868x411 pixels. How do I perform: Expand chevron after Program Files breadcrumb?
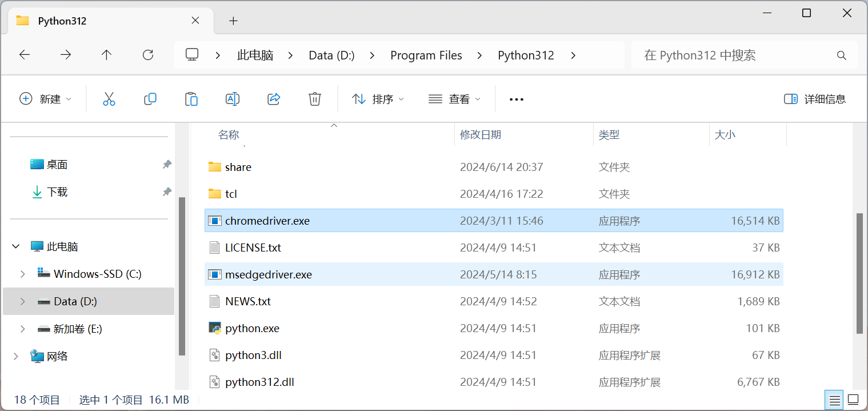tap(480, 55)
